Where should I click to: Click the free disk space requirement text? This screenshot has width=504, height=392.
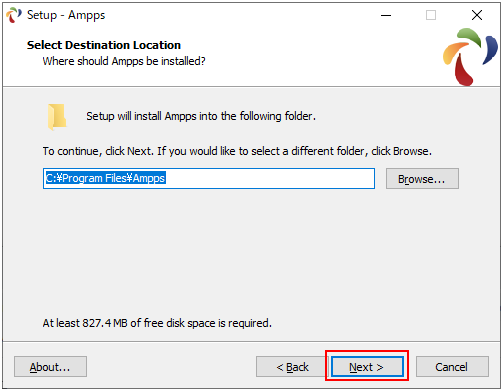tap(157, 323)
